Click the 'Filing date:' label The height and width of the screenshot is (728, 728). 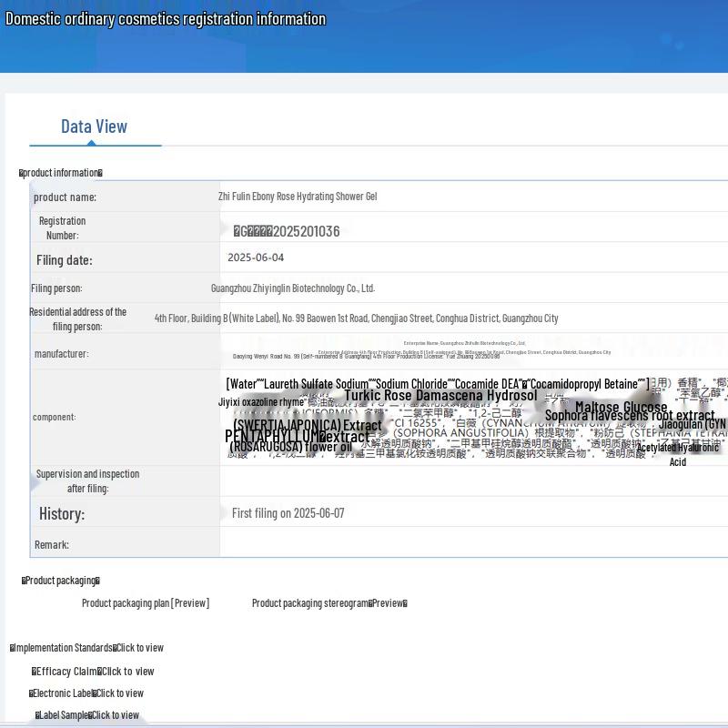click(x=65, y=260)
